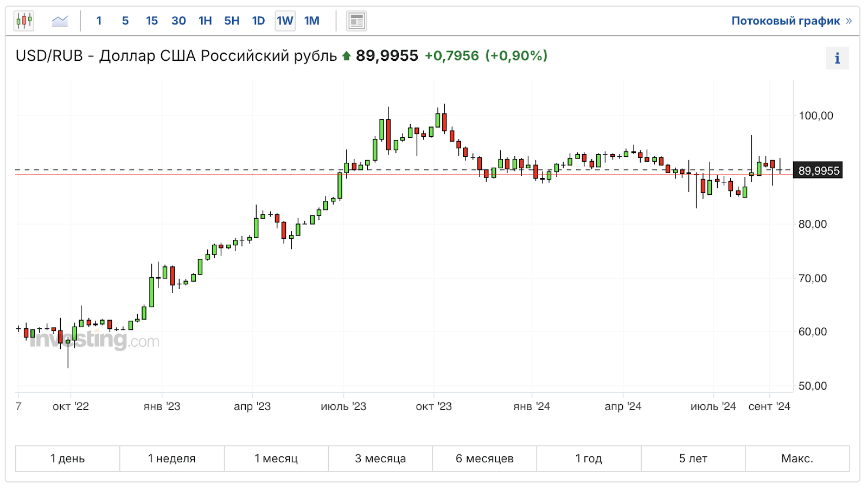This screenshot has width=868, height=490.
Task: Show the 1 день range
Action: [68, 459]
